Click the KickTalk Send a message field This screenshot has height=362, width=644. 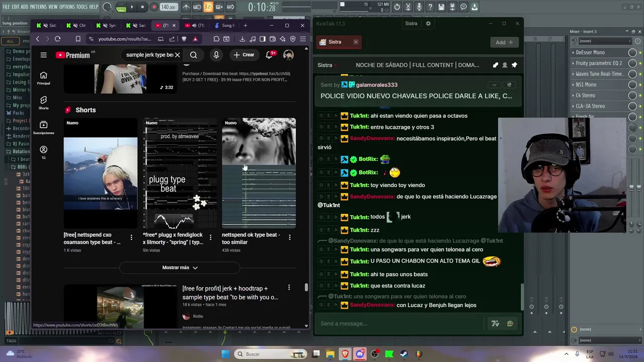tap(400, 323)
